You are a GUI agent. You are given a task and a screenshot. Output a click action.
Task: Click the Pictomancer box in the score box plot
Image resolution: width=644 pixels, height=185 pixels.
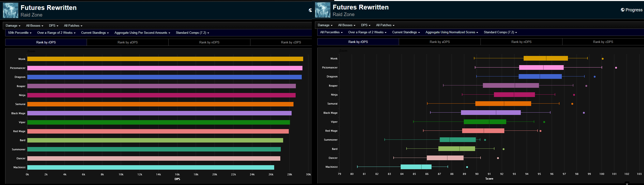542,67
